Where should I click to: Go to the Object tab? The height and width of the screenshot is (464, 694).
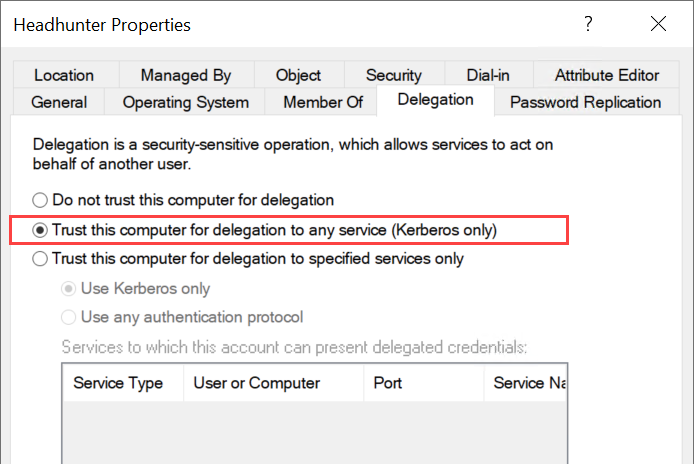(x=299, y=75)
